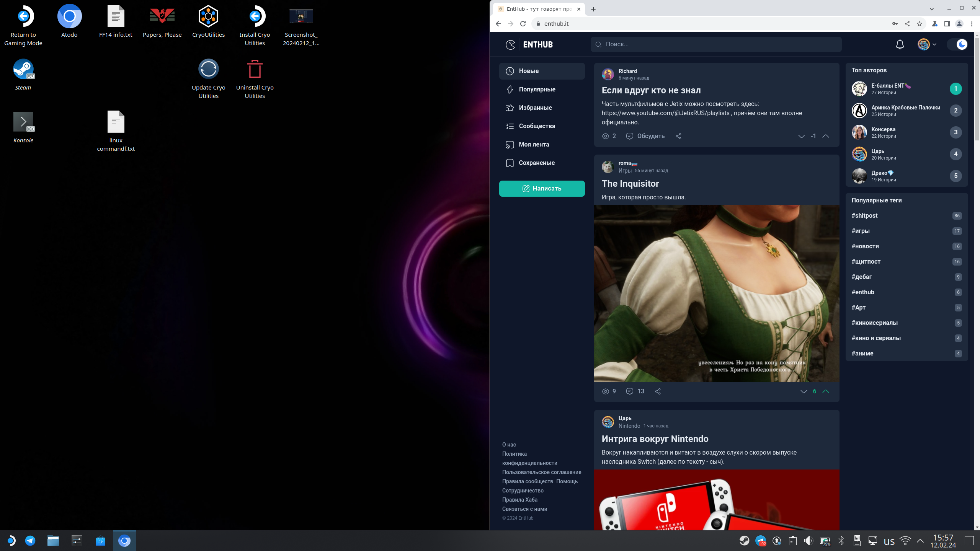Open top author Консерва
The width and height of the screenshot is (980, 551).
pyautogui.click(x=884, y=129)
